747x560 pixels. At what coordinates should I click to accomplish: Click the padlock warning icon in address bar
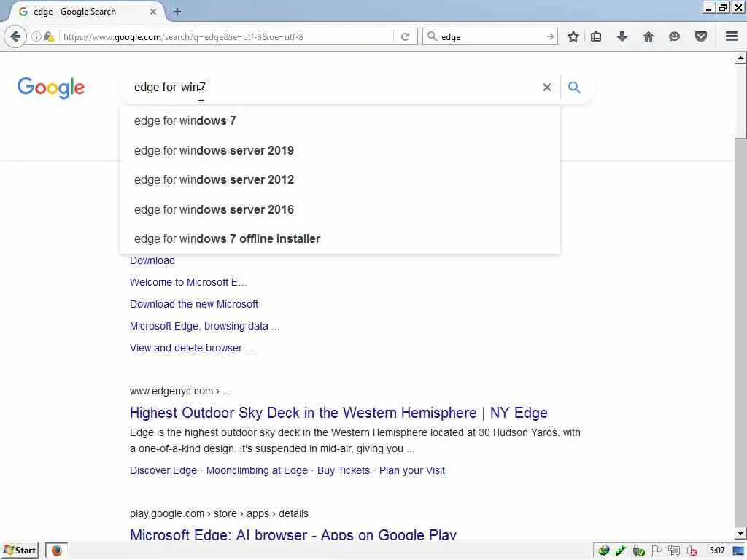pos(49,36)
